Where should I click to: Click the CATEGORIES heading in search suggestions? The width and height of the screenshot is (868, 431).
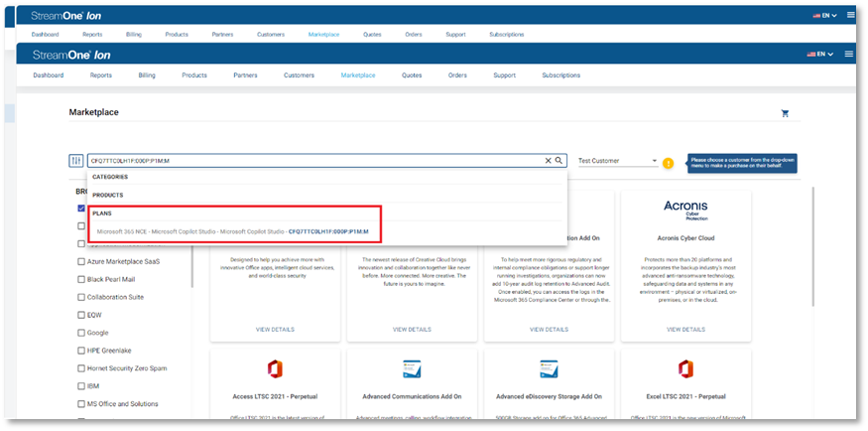coord(110,178)
